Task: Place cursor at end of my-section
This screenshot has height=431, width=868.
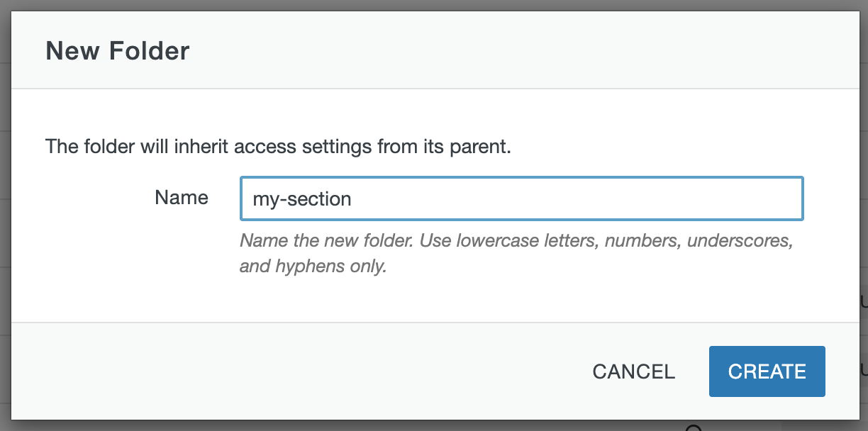Action: (352, 198)
